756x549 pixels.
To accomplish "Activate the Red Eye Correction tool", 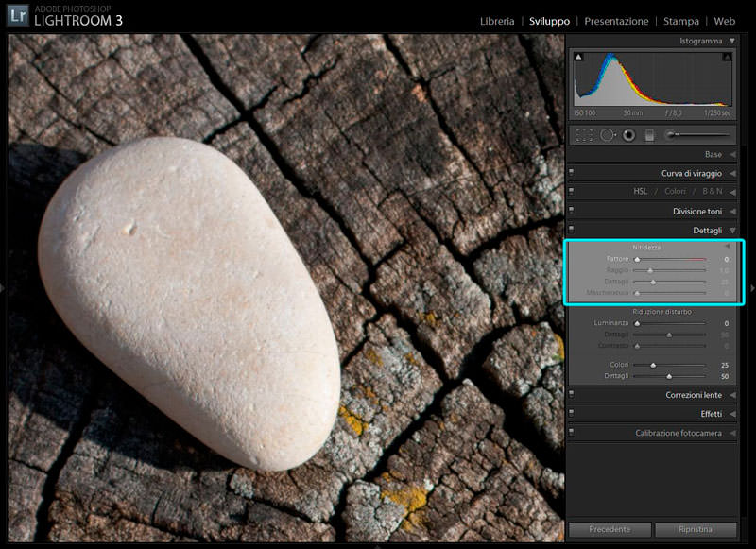I will click(x=628, y=135).
